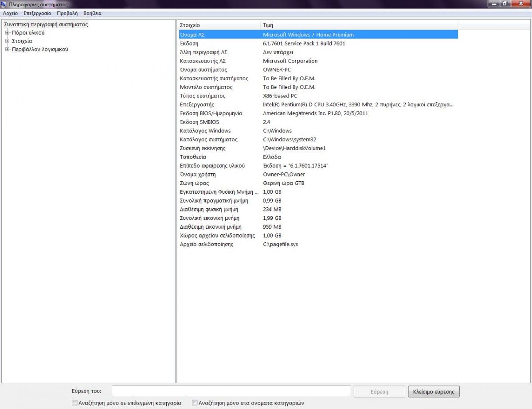Select the Συνολική πραγματική μνήμη row
The width and height of the screenshot is (532, 409).
click(318, 200)
